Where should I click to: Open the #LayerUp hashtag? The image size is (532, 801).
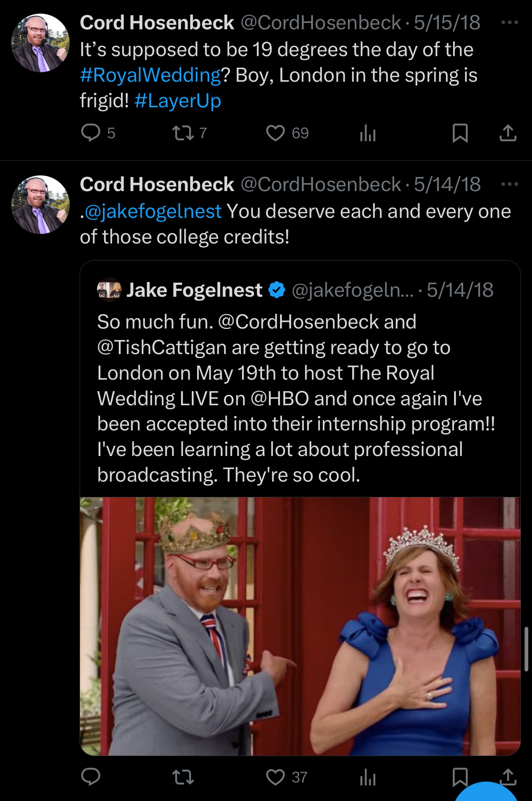coord(178,101)
